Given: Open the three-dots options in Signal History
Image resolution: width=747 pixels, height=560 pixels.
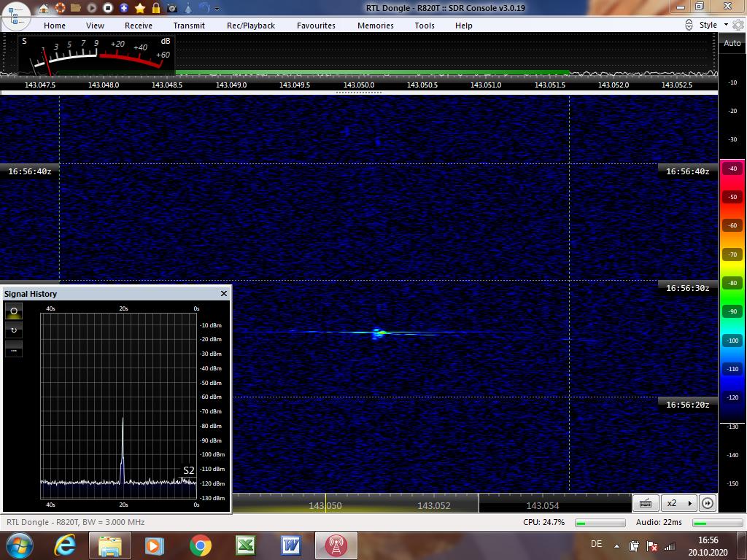Looking at the screenshot, I should click(x=14, y=349).
